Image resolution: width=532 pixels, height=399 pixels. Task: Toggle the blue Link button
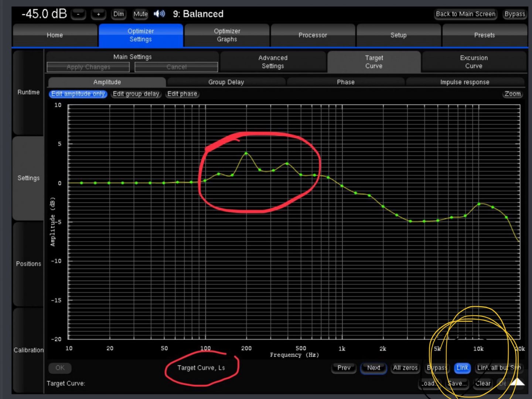pos(462,368)
